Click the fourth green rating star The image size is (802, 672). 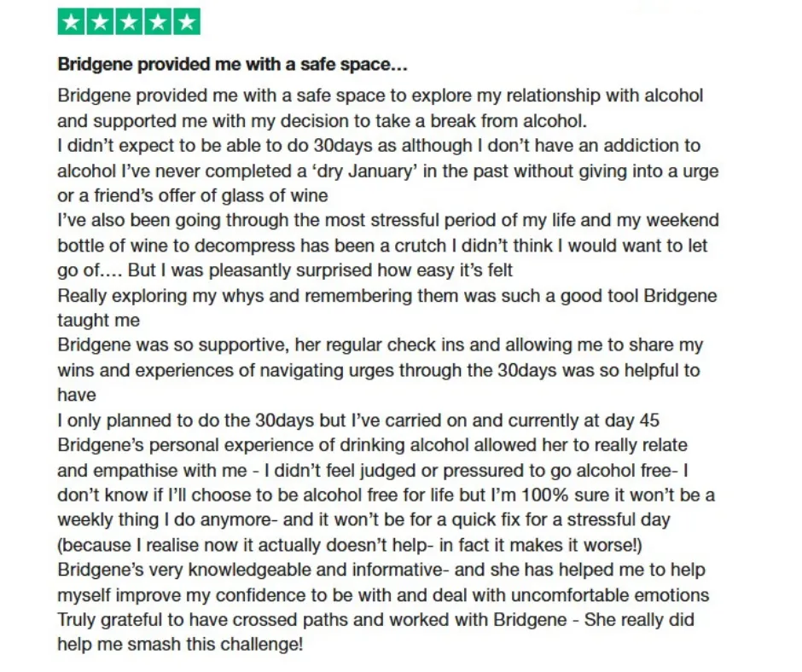pos(158,22)
